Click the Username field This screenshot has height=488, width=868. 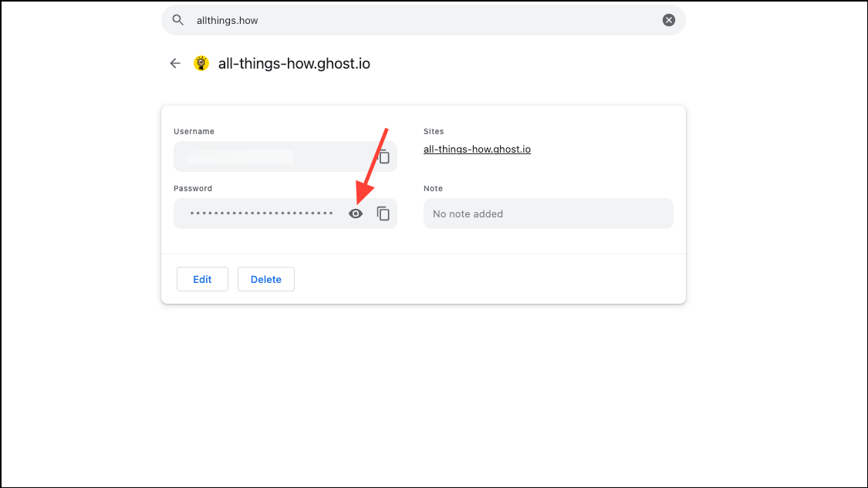[x=285, y=156]
